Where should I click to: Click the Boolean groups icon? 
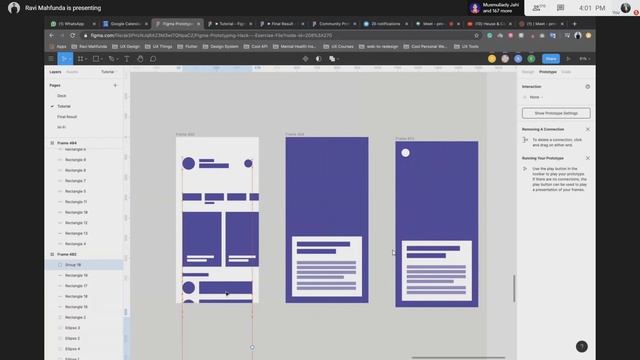(332, 59)
